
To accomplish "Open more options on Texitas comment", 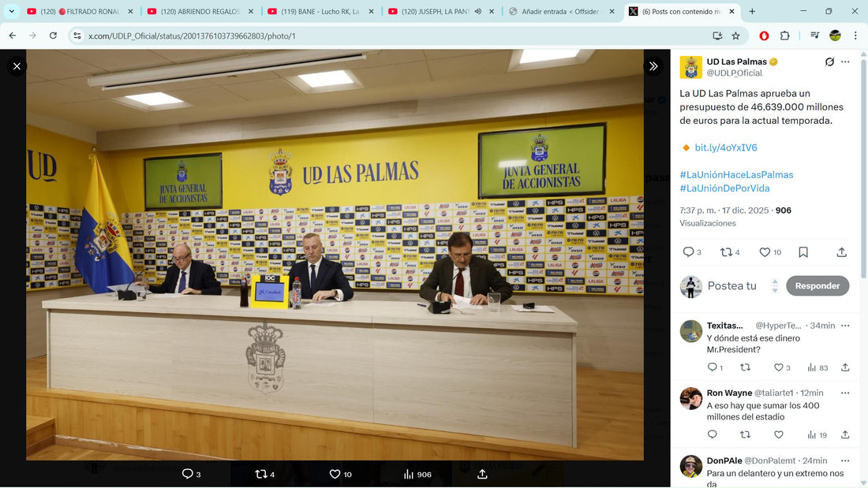I will tap(845, 326).
